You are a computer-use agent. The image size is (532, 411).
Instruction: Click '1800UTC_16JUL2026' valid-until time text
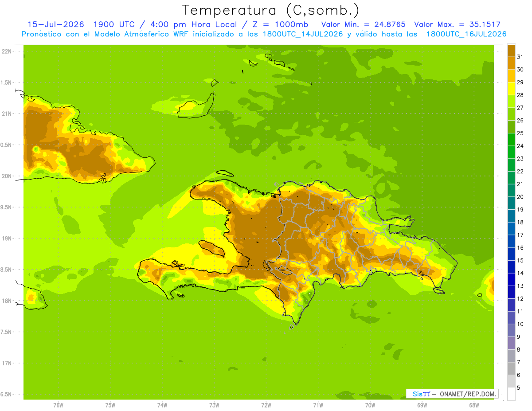466,34
